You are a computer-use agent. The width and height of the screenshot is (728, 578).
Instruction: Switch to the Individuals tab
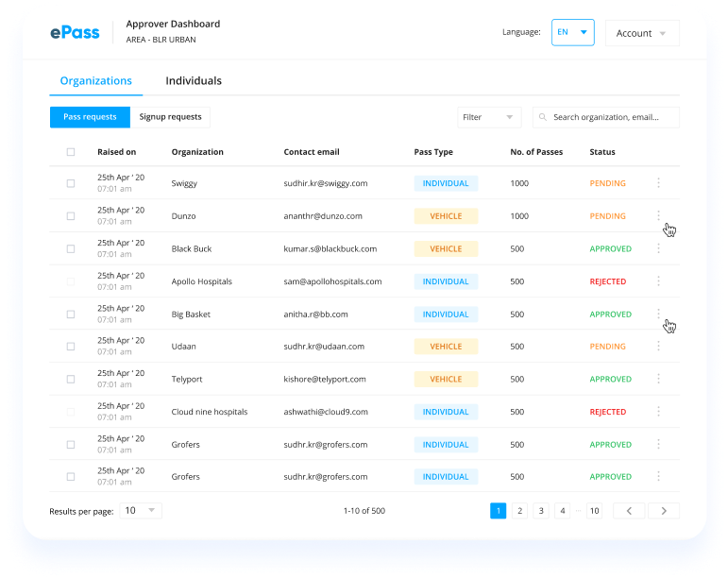[x=194, y=81]
